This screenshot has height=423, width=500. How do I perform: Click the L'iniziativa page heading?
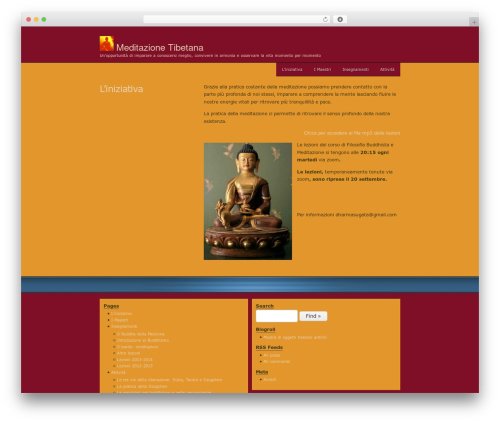pos(121,89)
